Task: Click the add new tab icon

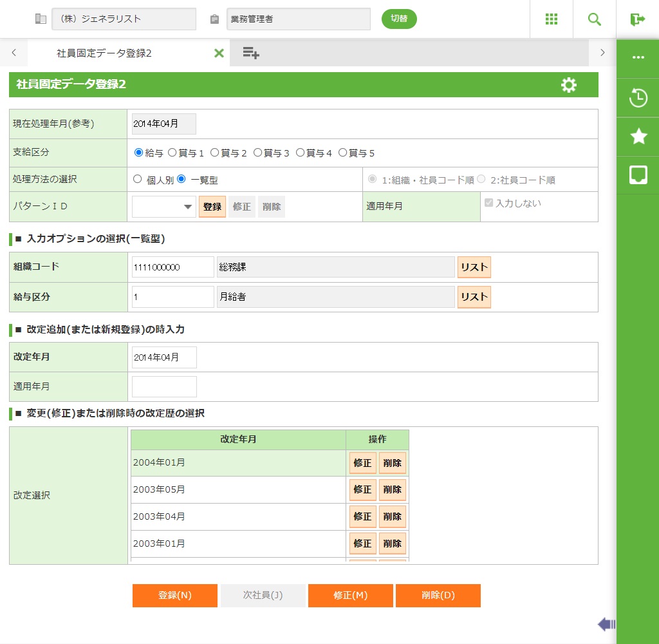Action: coord(251,53)
